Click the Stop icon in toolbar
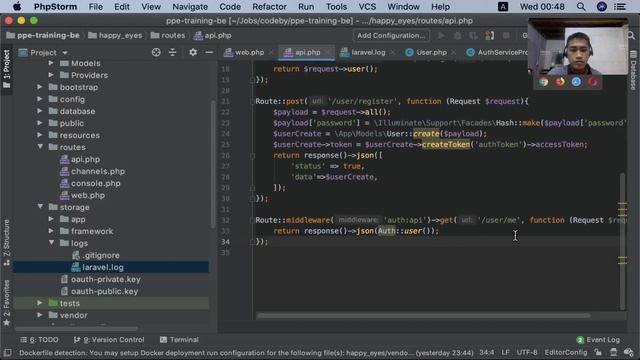This screenshot has width=640, height=360. click(506, 36)
